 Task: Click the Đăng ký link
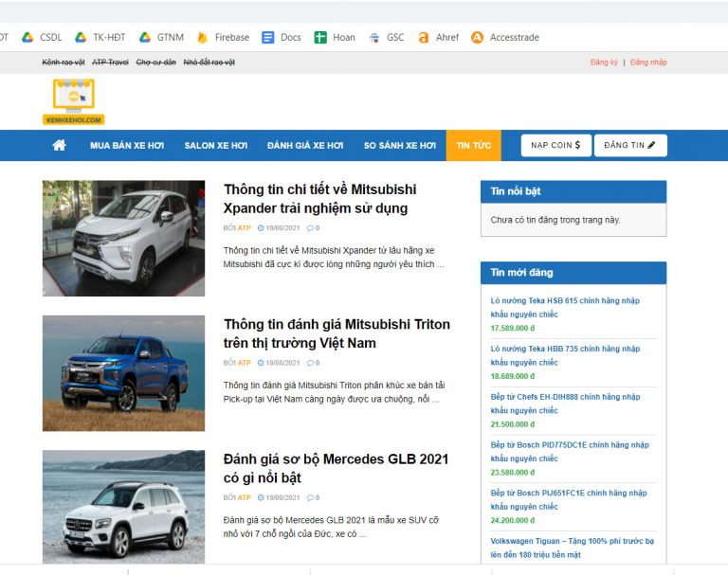pos(604,63)
